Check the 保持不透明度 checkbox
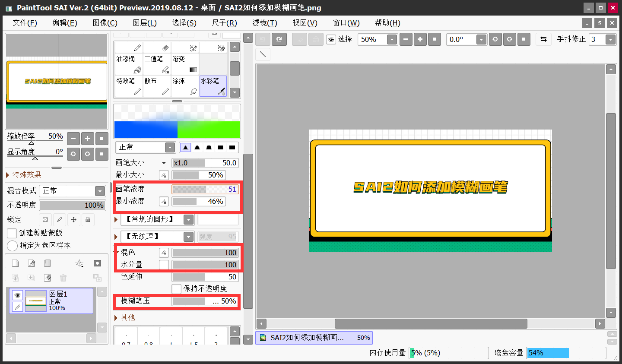This screenshot has width=622, height=364. (x=176, y=289)
